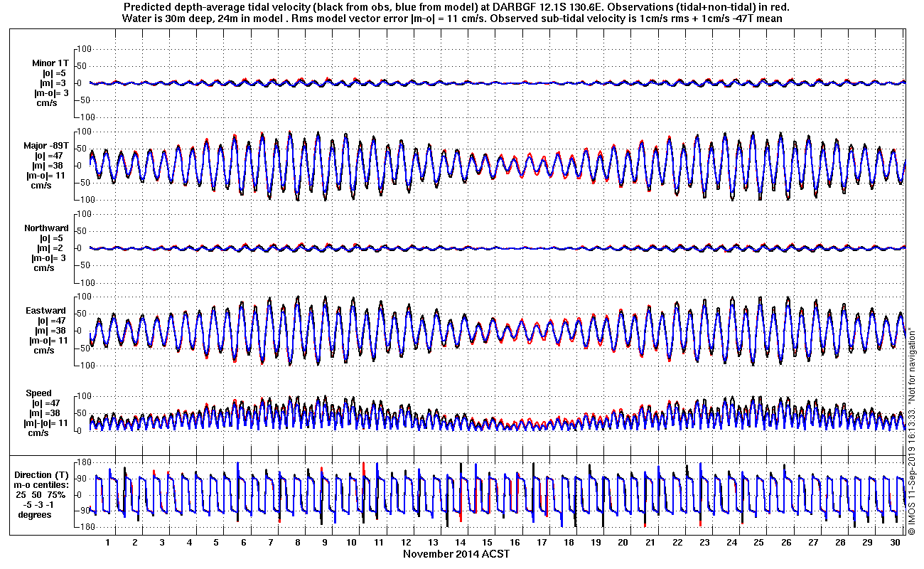924x569 pixels.
Task: Select the 'Minor 1T' panel label
Action: (x=50, y=63)
